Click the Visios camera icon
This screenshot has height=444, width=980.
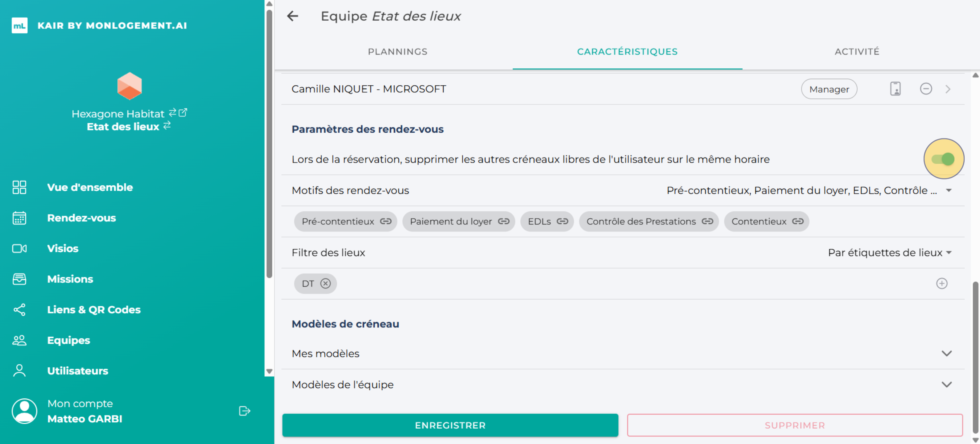(19, 248)
